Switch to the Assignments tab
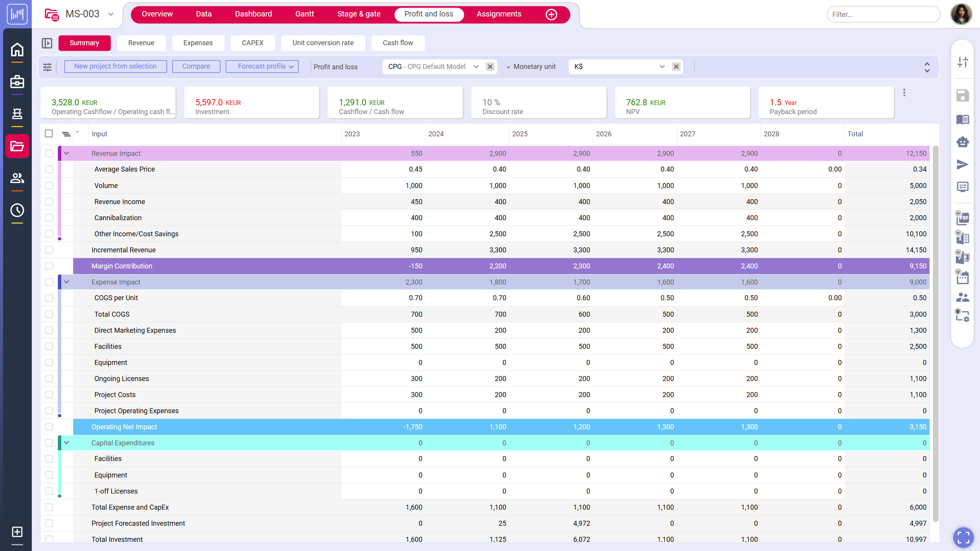This screenshot has width=980, height=551. point(499,14)
